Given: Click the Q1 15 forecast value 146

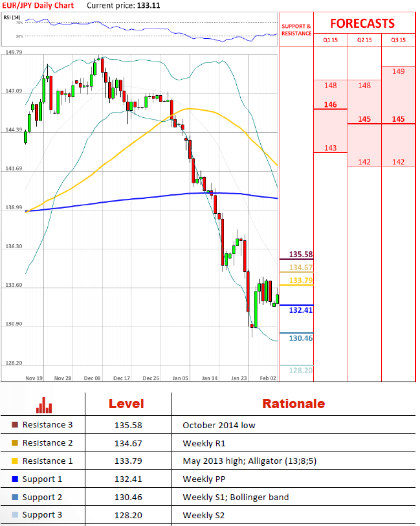Looking at the screenshot, I should 330,105.
